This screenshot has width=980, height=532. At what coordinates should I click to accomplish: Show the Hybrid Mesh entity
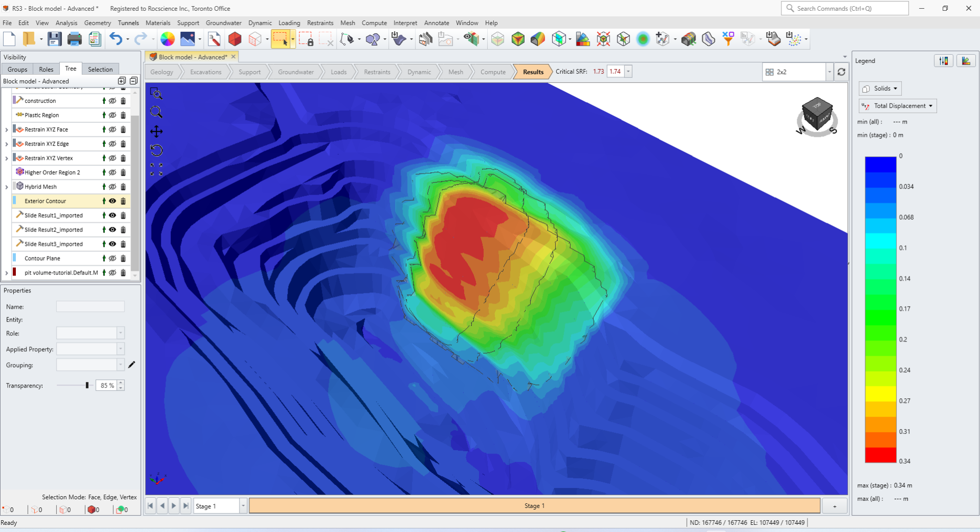(113, 187)
